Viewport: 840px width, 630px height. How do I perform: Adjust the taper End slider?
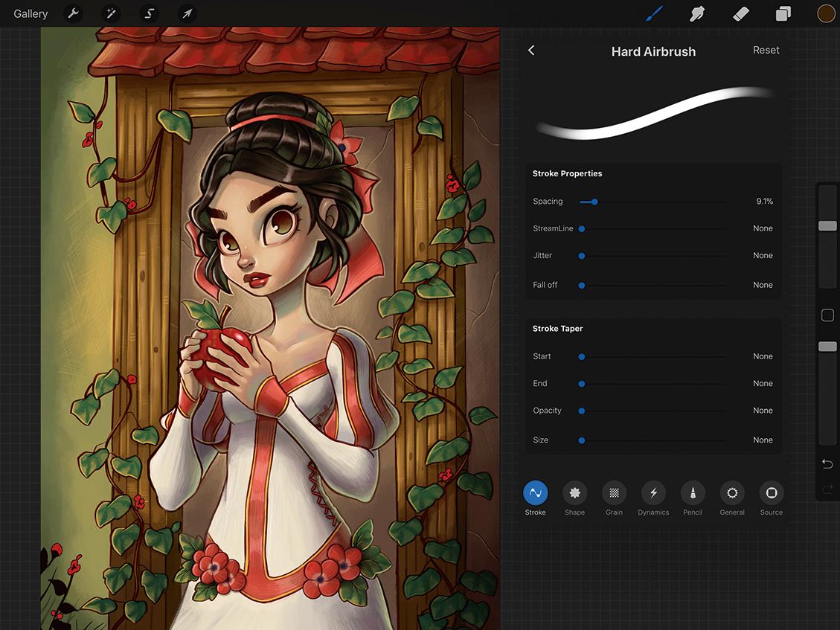pyautogui.click(x=653, y=384)
